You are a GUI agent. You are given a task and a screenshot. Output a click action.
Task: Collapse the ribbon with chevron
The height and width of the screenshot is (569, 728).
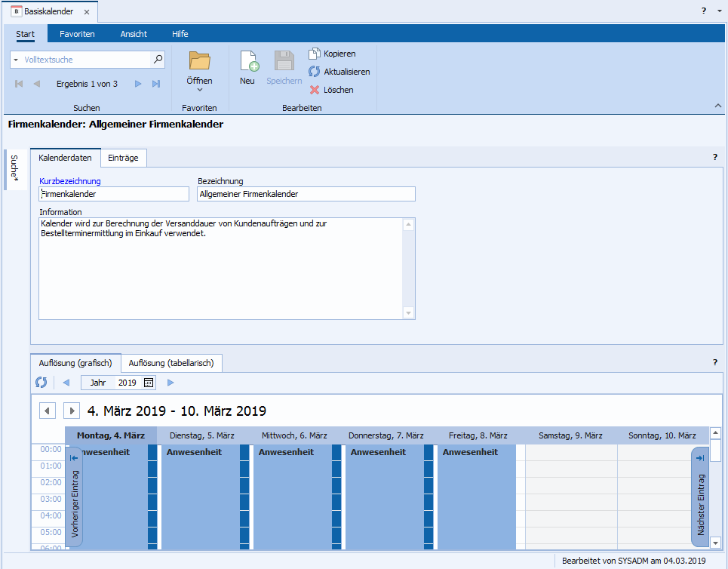coord(718,106)
